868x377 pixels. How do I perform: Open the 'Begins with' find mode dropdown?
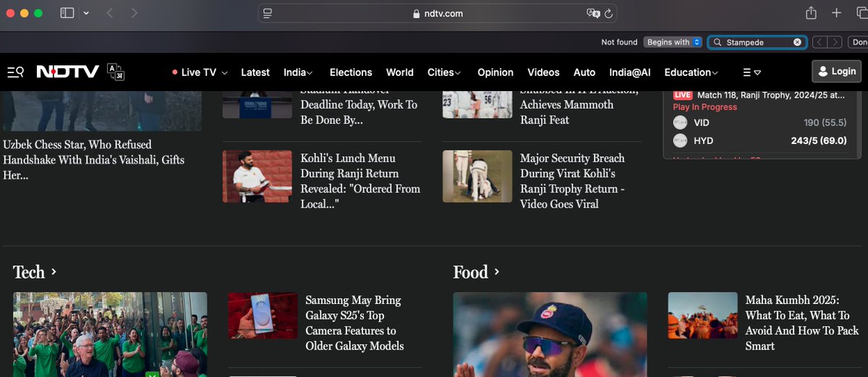(x=673, y=42)
